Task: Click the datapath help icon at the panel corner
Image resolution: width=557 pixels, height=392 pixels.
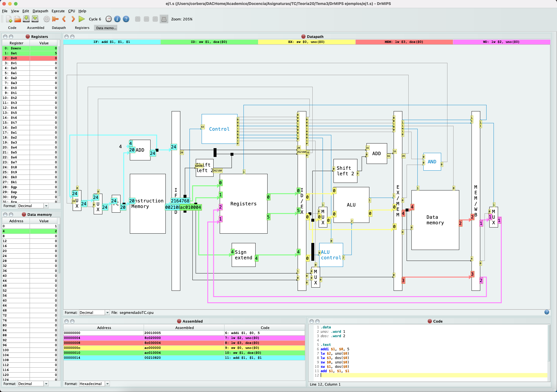Action: [546, 312]
